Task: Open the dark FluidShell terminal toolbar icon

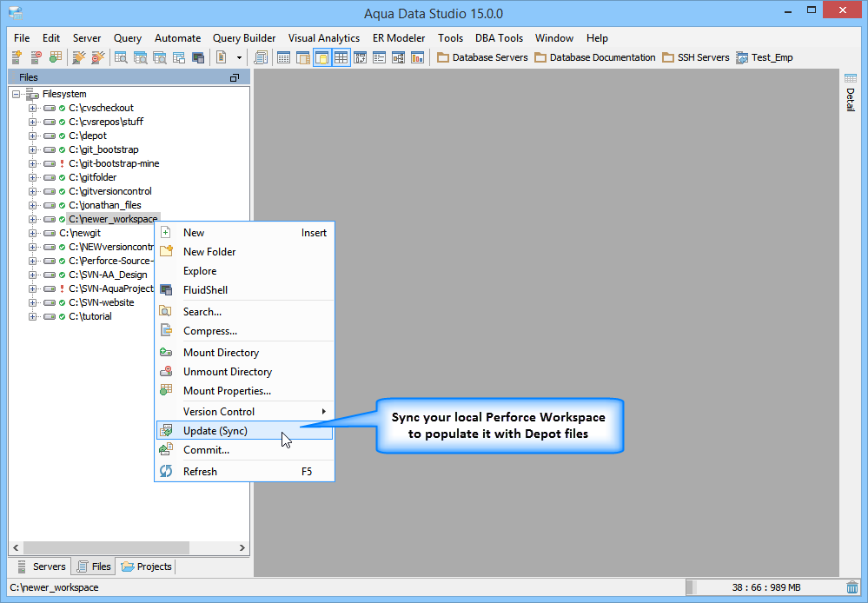Action: click(x=197, y=57)
